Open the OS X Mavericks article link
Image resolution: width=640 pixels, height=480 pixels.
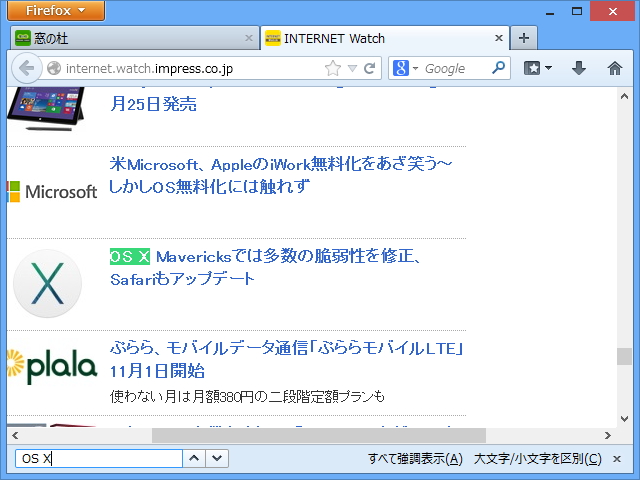[265, 268]
